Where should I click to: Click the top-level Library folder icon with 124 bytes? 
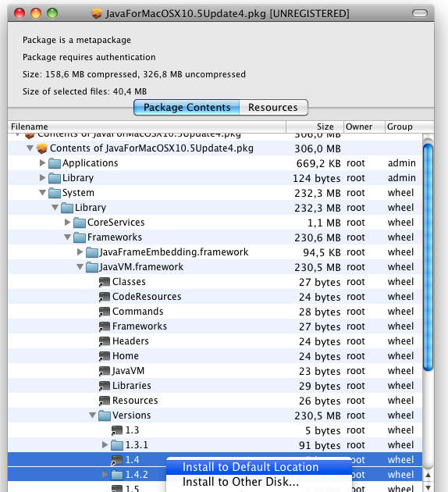pyautogui.click(x=55, y=178)
